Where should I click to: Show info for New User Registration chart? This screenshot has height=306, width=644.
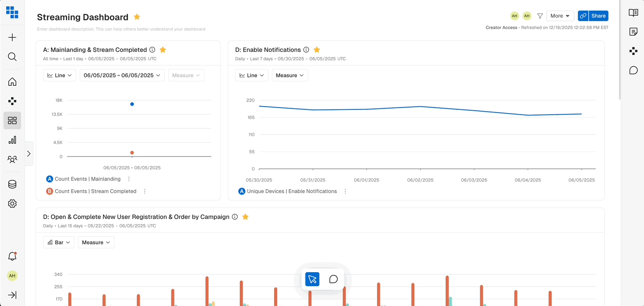pyautogui.click(x=235, y=217)
